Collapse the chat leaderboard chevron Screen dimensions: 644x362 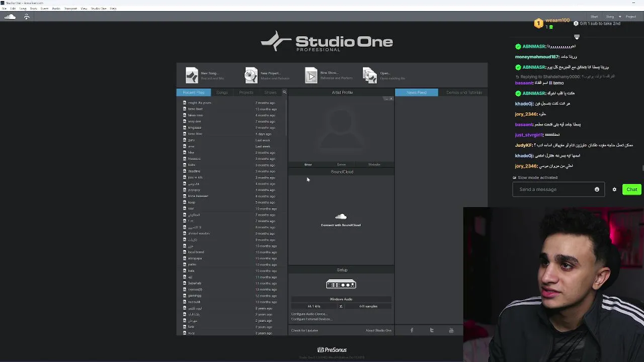[577, 37]
